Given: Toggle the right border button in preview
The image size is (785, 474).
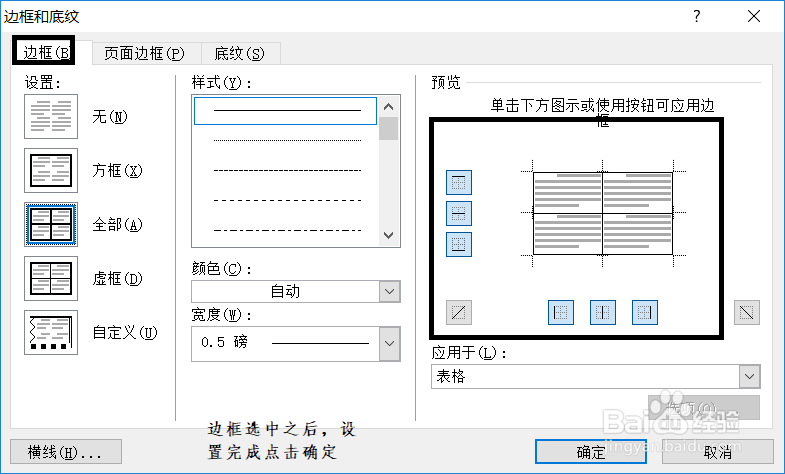Looking at the screenshot, I should [x=645, y=313].
